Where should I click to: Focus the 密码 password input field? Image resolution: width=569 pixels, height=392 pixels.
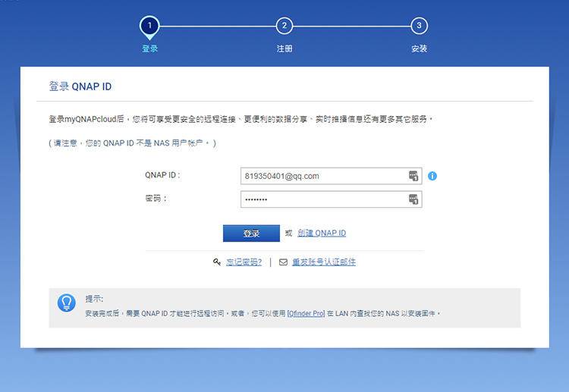pos(331,199)
